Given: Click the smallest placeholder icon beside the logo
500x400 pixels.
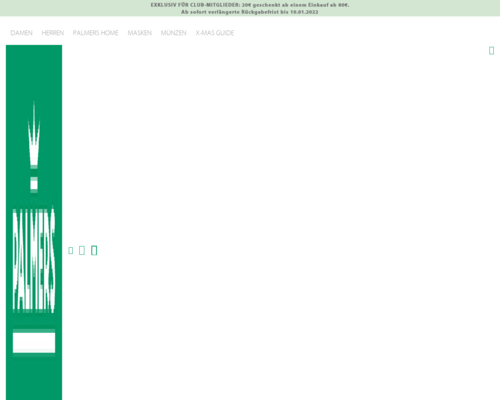Looking at the screenshot, I should (71, 250).
